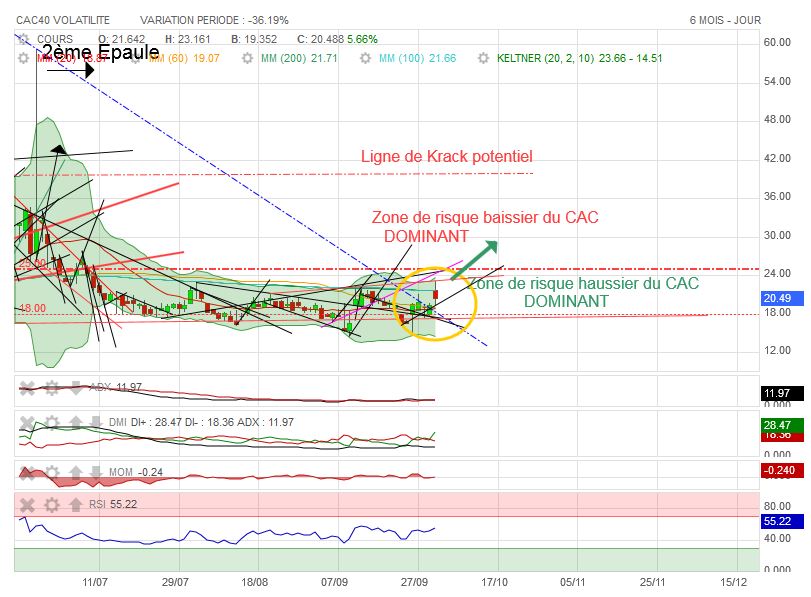Click the 'H: 23.161' high price value
Screen dimensions: 811x597
188,39
